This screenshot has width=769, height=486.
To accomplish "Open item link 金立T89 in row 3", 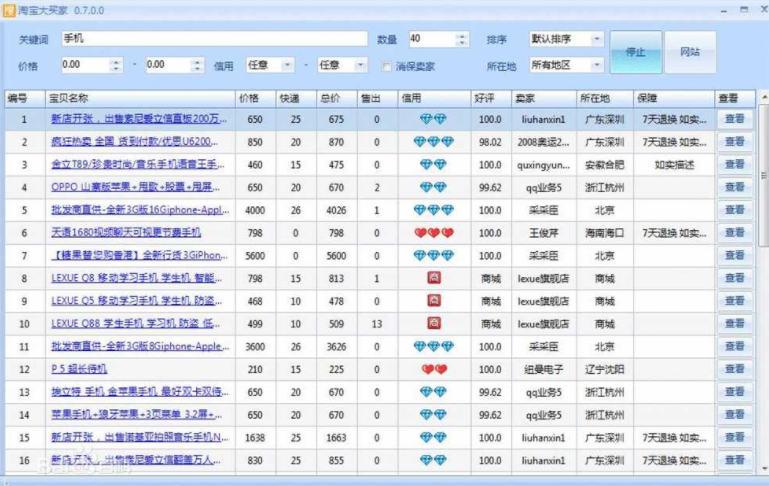I will tap(138, 165).
